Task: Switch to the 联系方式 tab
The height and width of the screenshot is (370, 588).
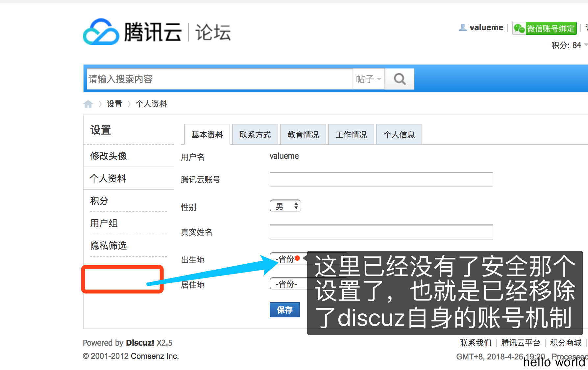Action: pyautogui.click(x=255, y=135)
